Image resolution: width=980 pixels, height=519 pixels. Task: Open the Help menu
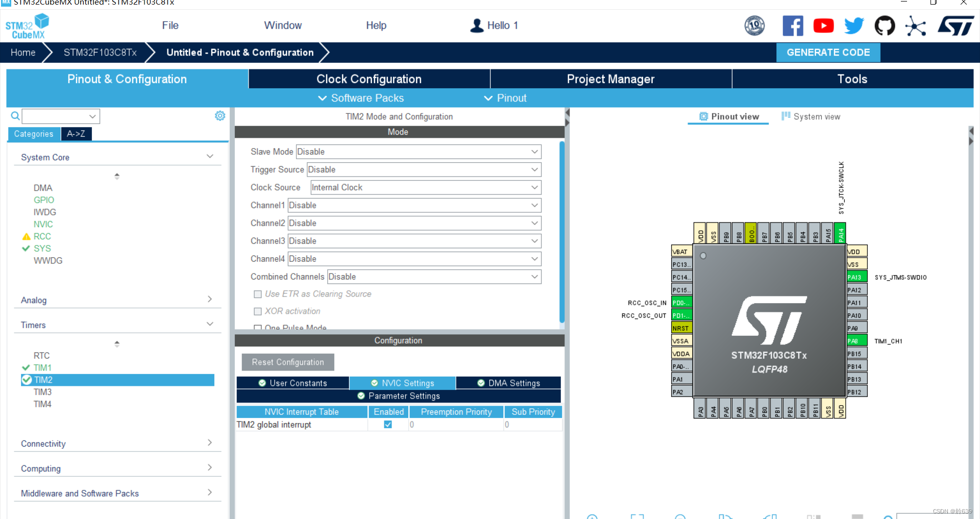(376, 26)
